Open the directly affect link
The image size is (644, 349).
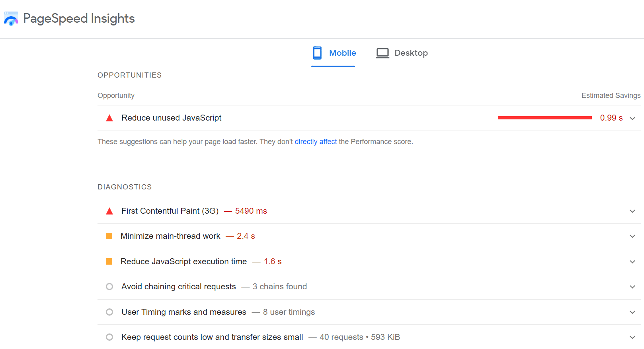316,141
